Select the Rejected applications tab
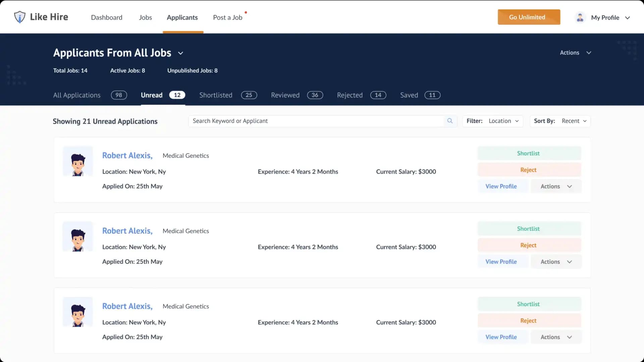Viewport: 644px width, 362px height. [x=350, y=95]
